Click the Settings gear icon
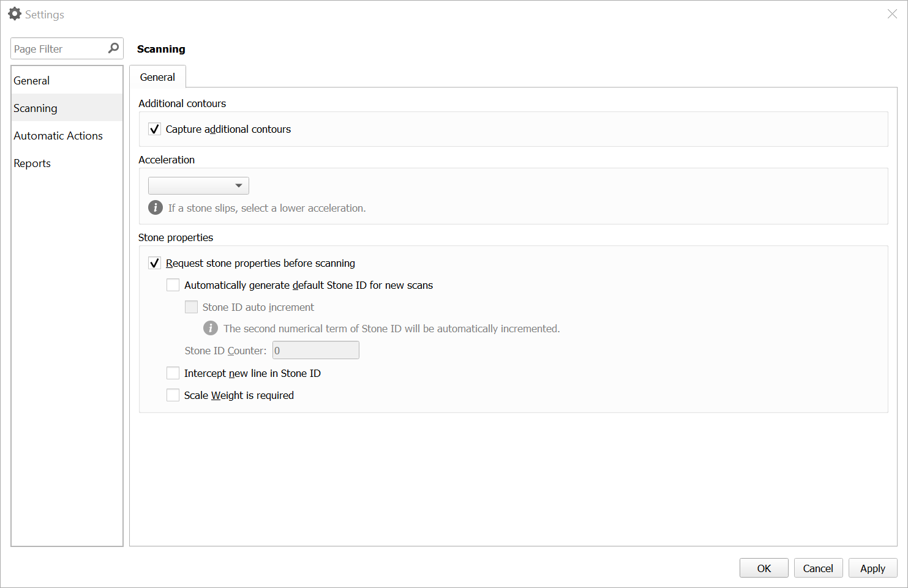The width and height of the screenshot is (908, 588). [x=14, y=13]
